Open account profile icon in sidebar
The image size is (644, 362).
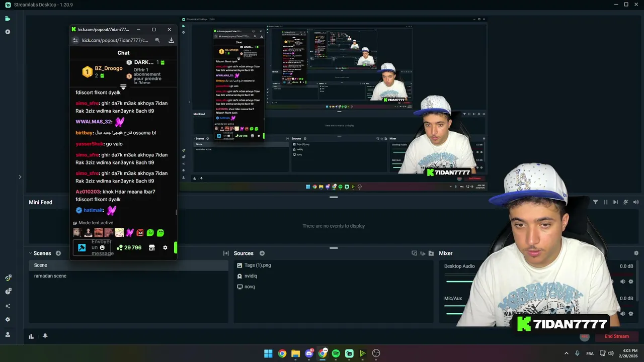(8, 334)
